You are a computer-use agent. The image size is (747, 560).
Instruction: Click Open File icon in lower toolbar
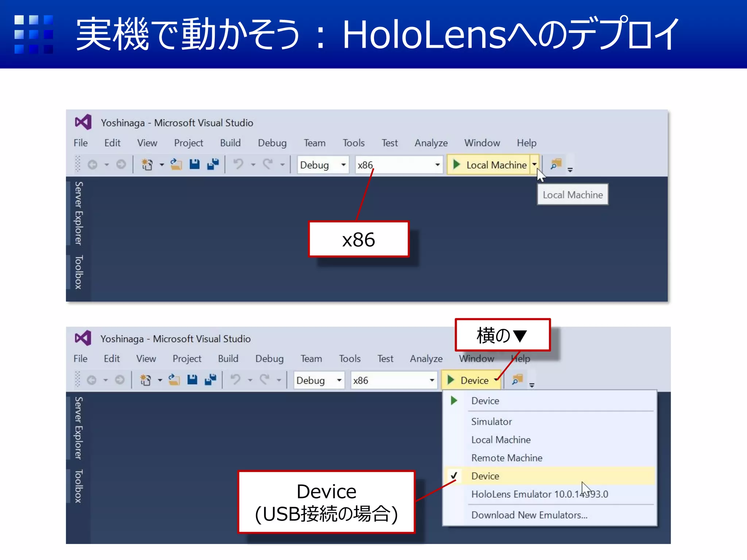pyautogui.click(x=174, y=380)
